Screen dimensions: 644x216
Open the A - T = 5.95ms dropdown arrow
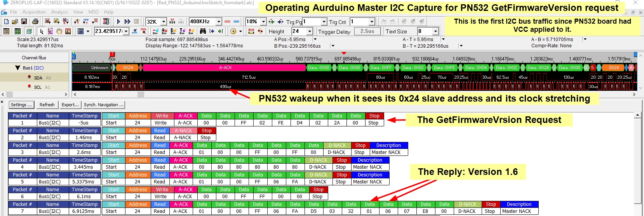(443, 39)
